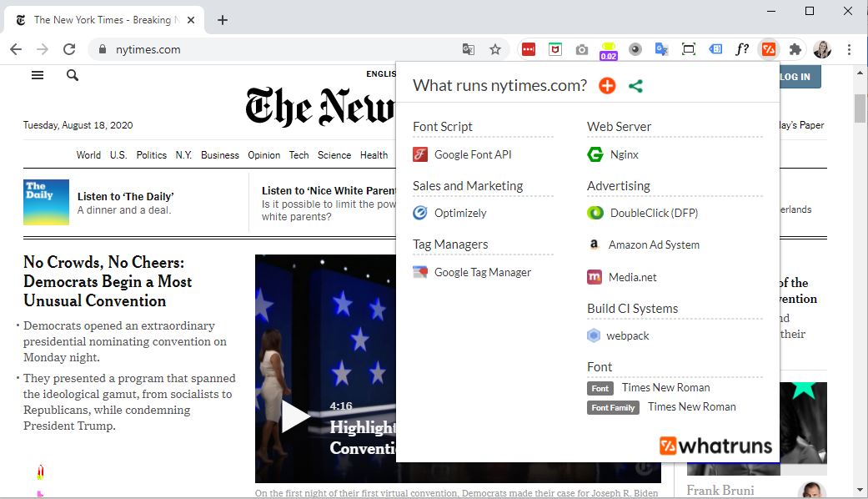Click the blue tag extension icon
Viewport: 868px width, 499px height.
coord(715,49)
